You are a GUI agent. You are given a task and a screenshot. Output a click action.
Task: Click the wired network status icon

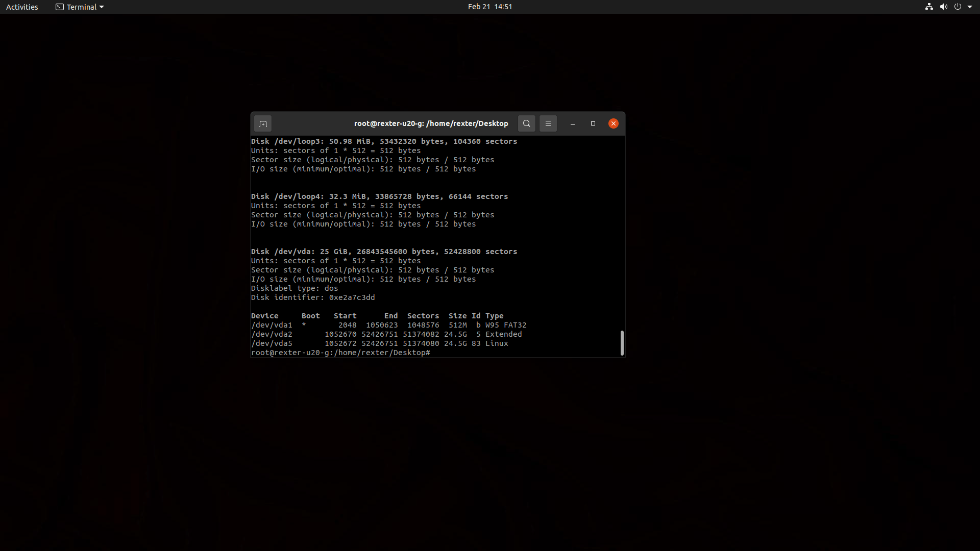[928, 7]
